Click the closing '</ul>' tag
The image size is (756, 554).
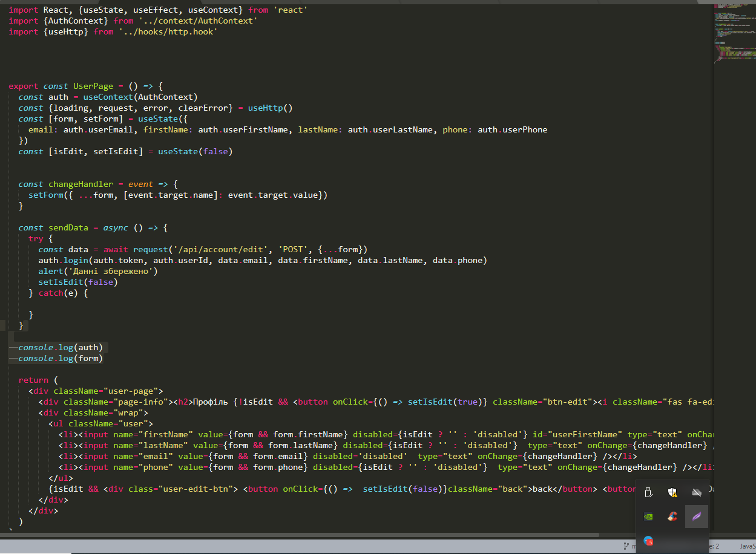(x=61, y=478)
